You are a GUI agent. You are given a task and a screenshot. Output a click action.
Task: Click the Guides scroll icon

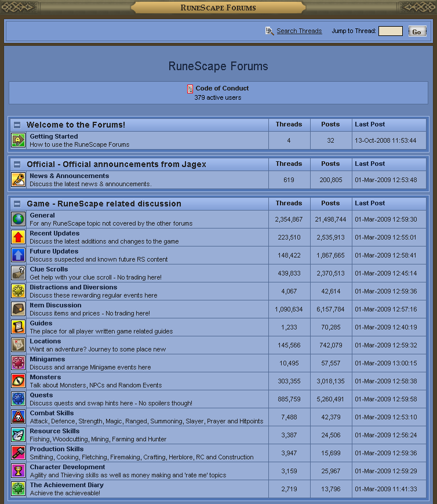pyautogui.click(x=19, y=327)
